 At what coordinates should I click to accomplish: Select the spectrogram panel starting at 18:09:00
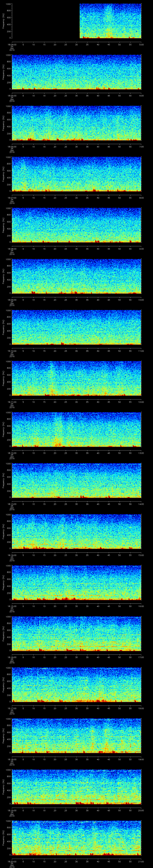[77, 276]
